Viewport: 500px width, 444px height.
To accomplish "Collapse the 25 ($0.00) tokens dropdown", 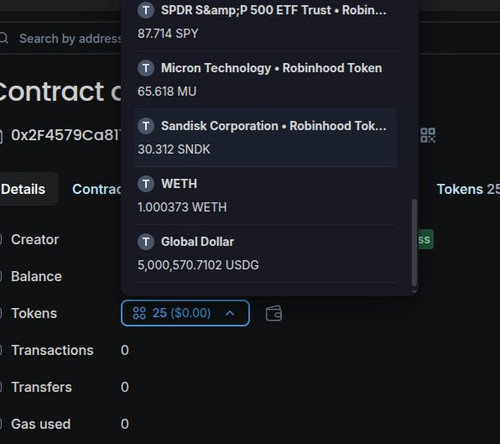I will tap(185, 313).
